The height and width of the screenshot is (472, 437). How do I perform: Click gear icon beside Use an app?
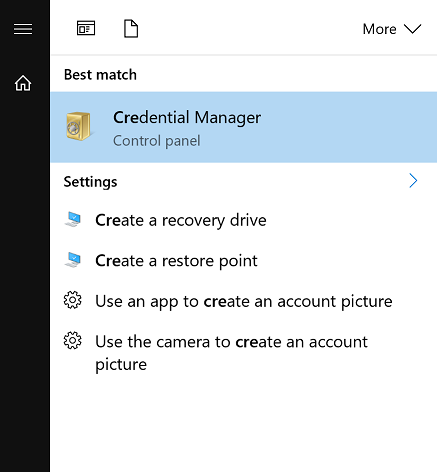pyautogui.click(x=72, y=300)
